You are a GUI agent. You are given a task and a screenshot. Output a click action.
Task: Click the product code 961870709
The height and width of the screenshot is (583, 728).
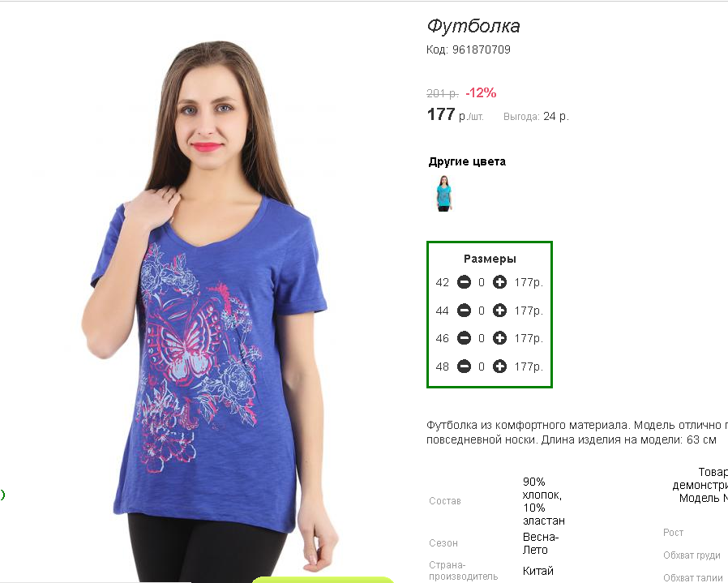(x=482, y=49)
